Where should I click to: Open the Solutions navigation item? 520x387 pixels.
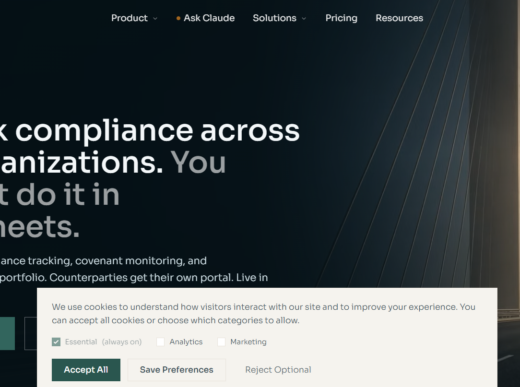(x=279, y=18)
